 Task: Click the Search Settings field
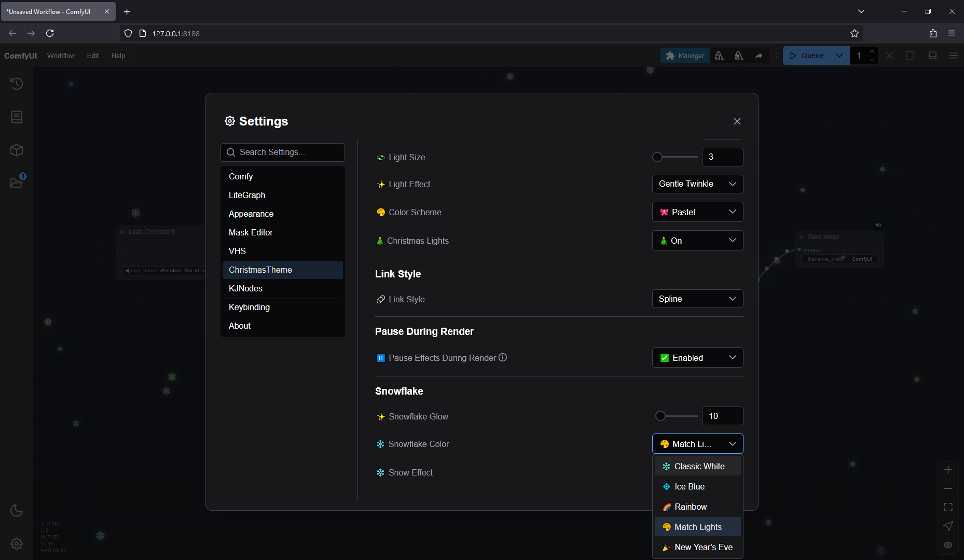click(x=283, y=152)
